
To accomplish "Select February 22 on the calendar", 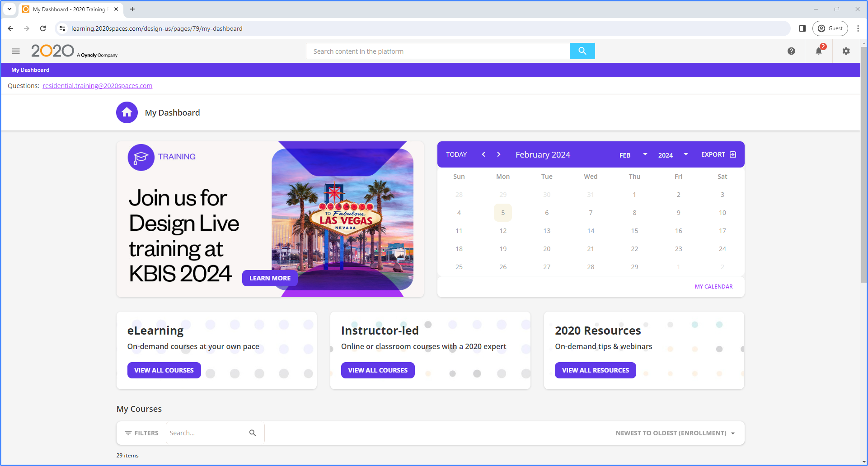I will click(634, 249).
